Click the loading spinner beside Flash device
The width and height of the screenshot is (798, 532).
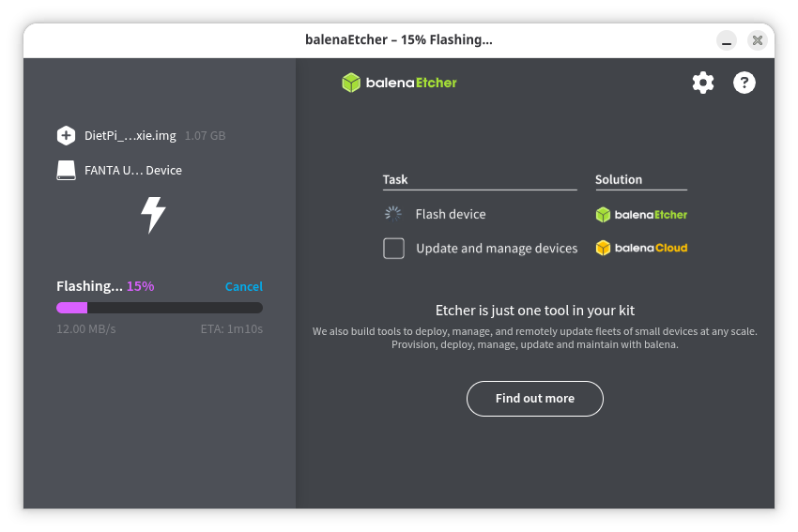[393, 214]
